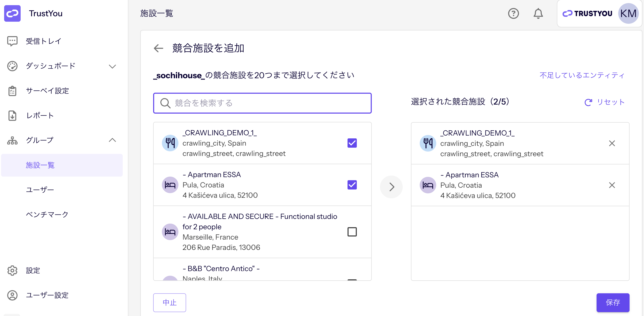Focus the 競合を検索する search field
The height and width of the screenshot is (316, 644).
pos(262,103)
